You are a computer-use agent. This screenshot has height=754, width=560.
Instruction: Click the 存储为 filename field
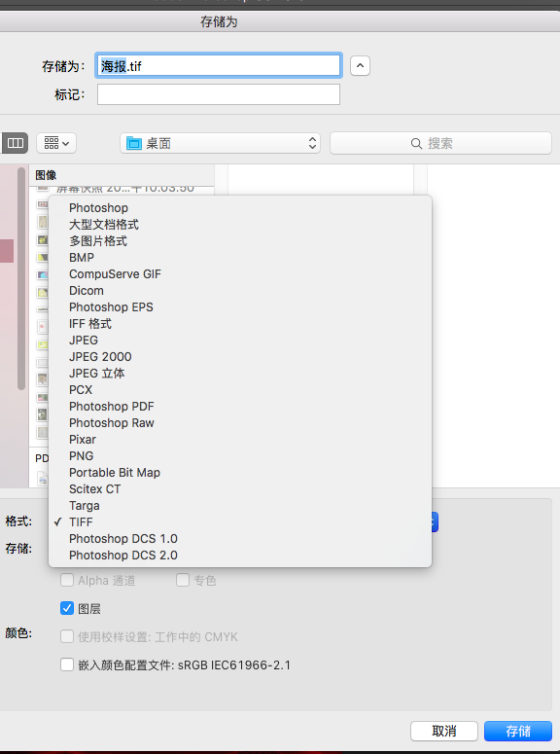219,65
